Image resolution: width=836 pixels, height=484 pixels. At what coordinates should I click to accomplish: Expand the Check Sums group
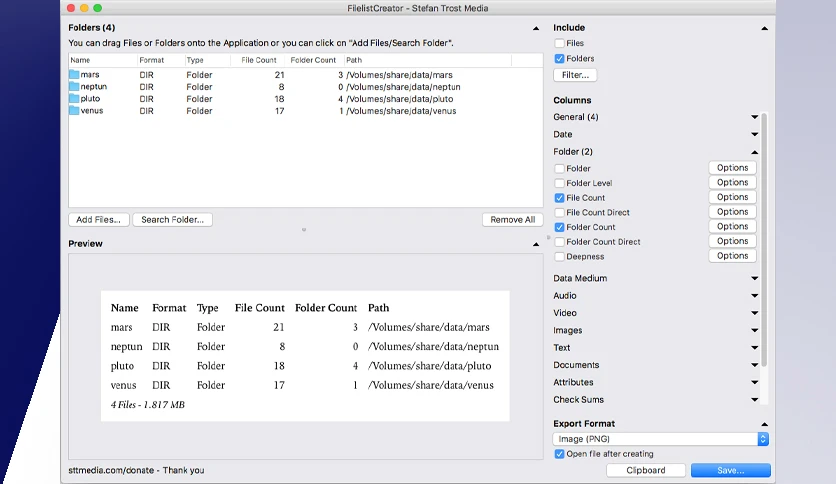click(x=754, y=400)
